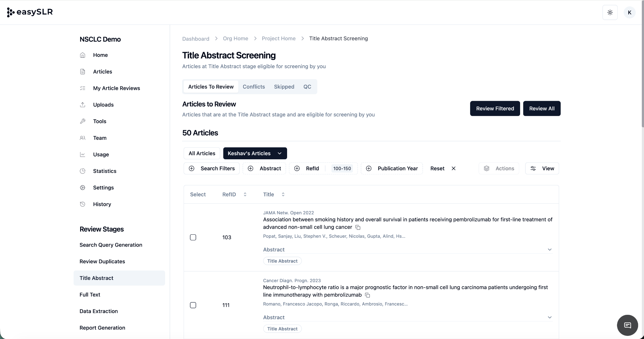Open the user avatar K menu
The height and width of the screenshot is (339, 644).
click(629, 13)
